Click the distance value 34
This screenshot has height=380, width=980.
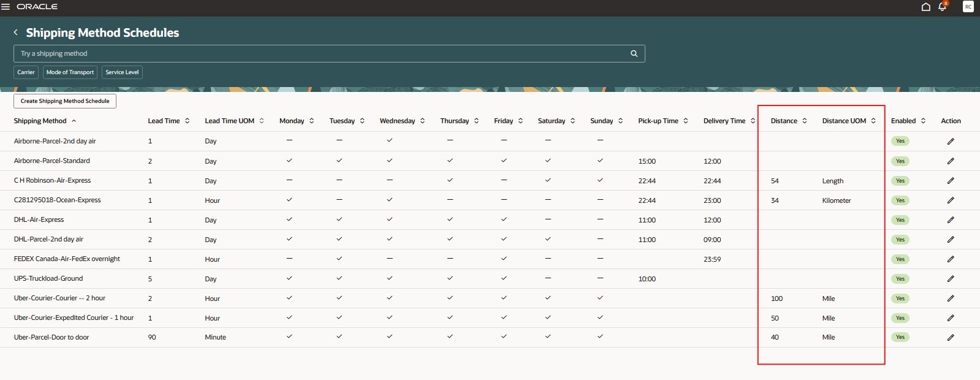pos(775,200)
